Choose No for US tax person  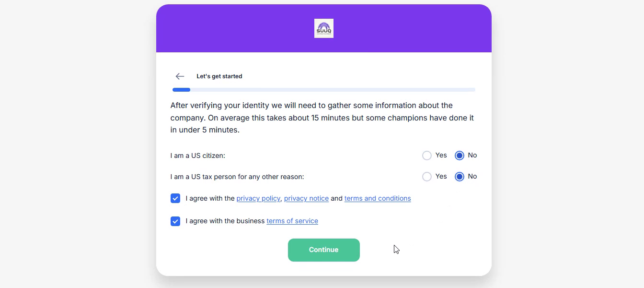coord(460,177)
